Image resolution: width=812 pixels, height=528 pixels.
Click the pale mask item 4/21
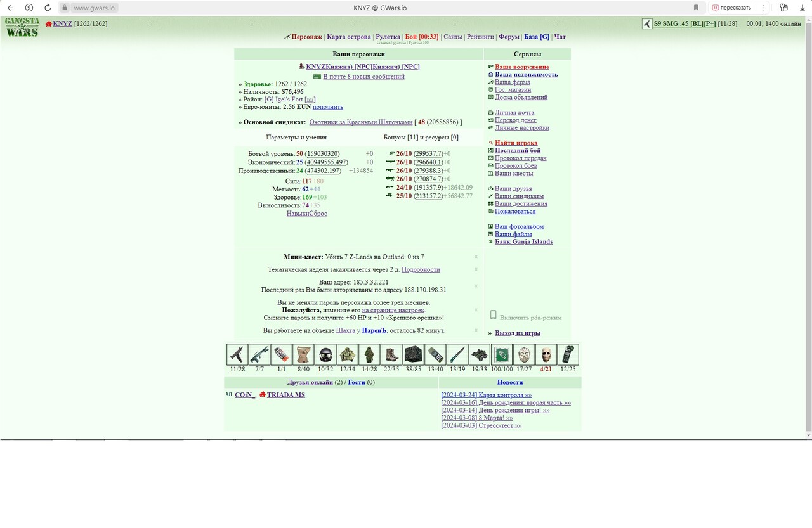click(x=546, y=354)
